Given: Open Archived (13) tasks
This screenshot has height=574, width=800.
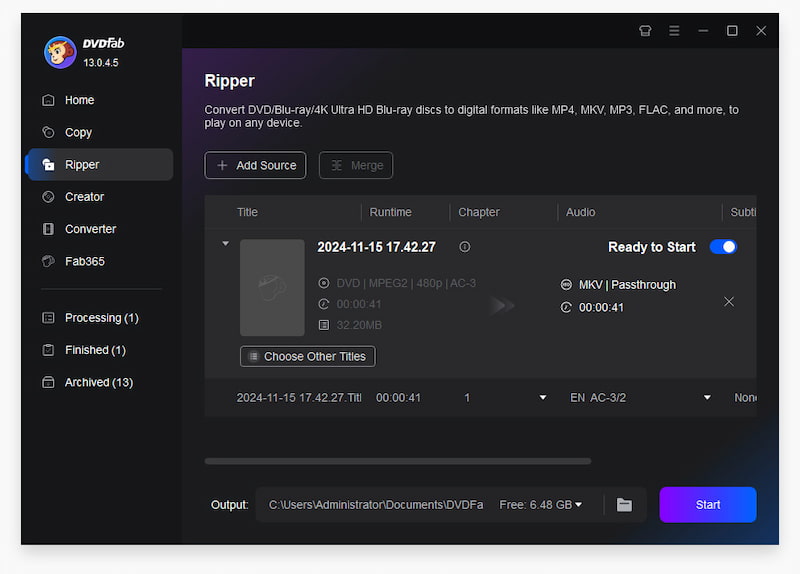Looking at the screenshot, I should [x=99, y=382].
